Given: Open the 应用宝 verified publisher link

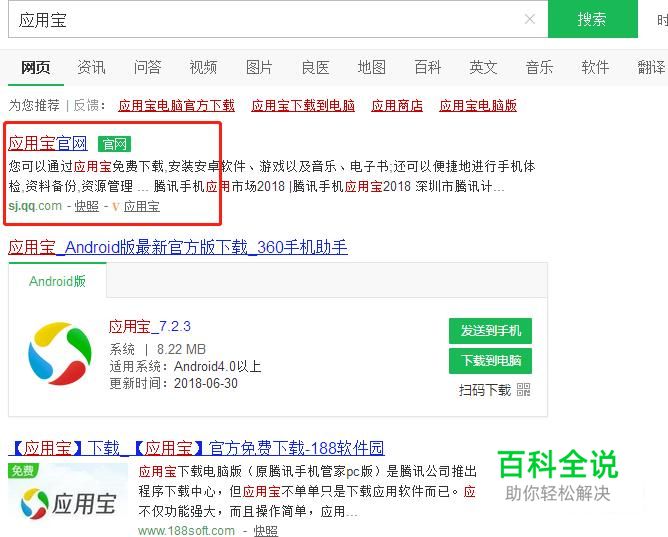Looking at the screenshot, I should [142, 207].
